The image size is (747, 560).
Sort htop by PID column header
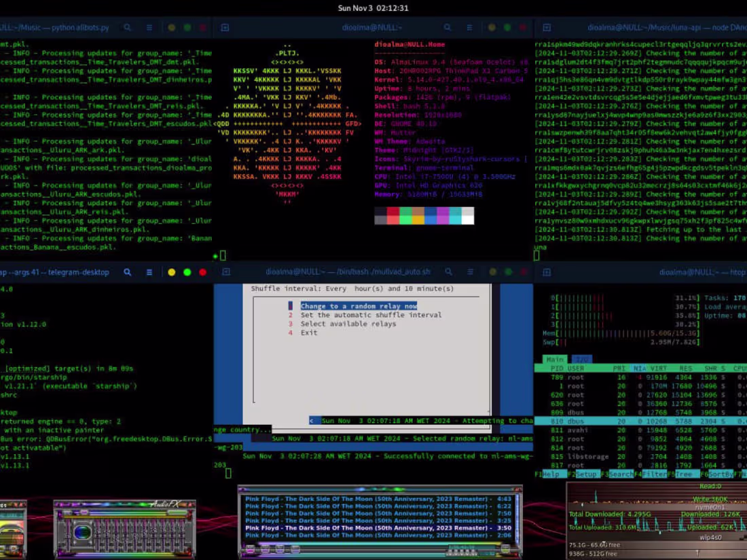click(556, 368)
